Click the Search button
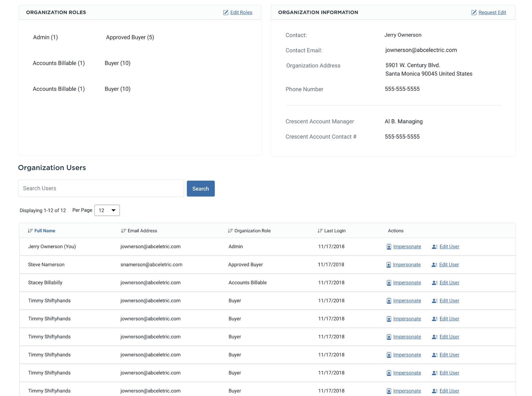Viewport: 532px width, 396px height. tap(201, 189)
